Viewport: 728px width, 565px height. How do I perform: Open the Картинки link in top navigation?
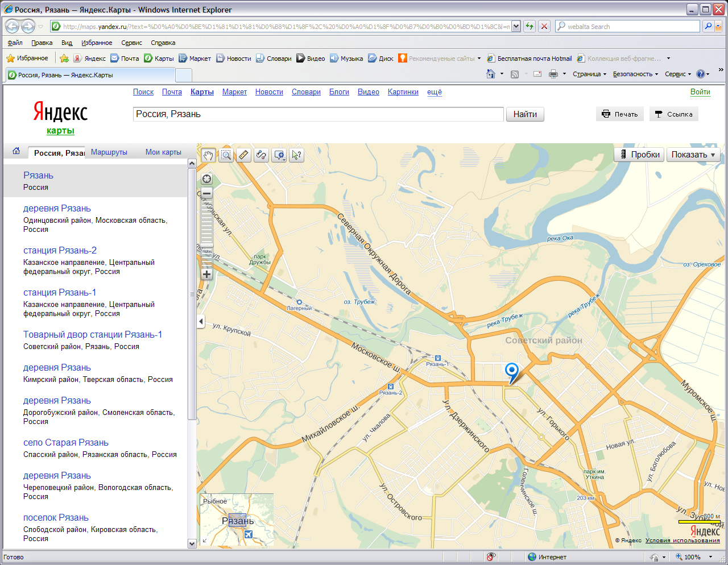pos(403,92)
